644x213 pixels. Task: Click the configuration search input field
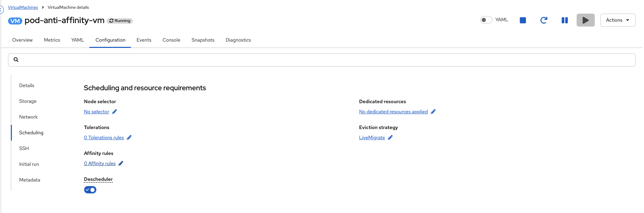tap(321, 60)
